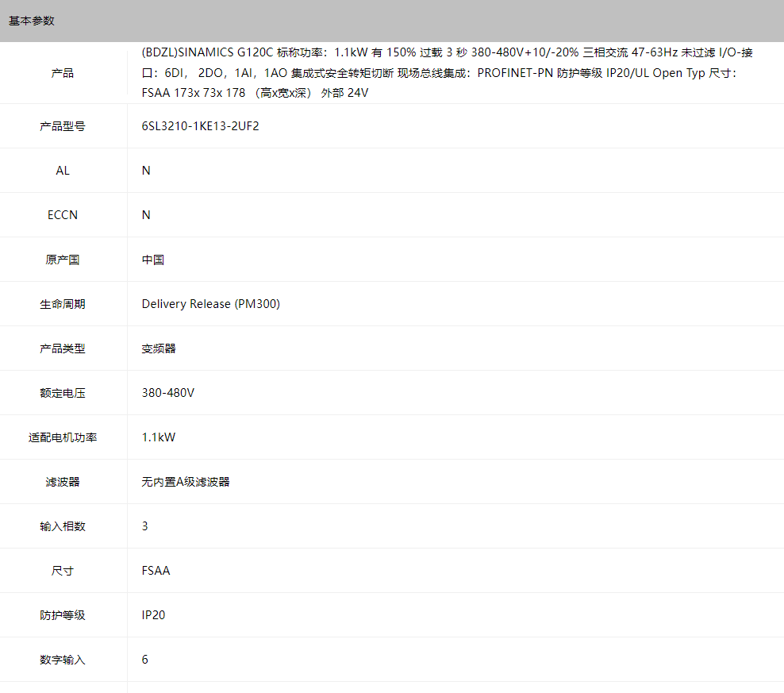Click the 尺寸 row label
784x693 pixels.
[63, 571]
